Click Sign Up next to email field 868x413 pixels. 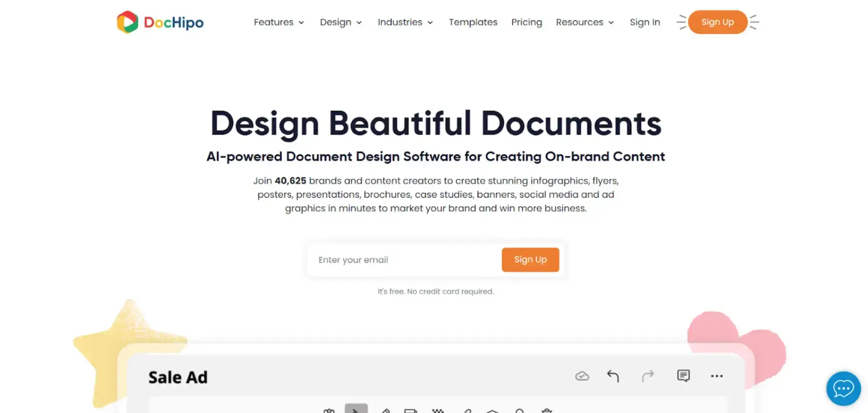tap(530, 260)
